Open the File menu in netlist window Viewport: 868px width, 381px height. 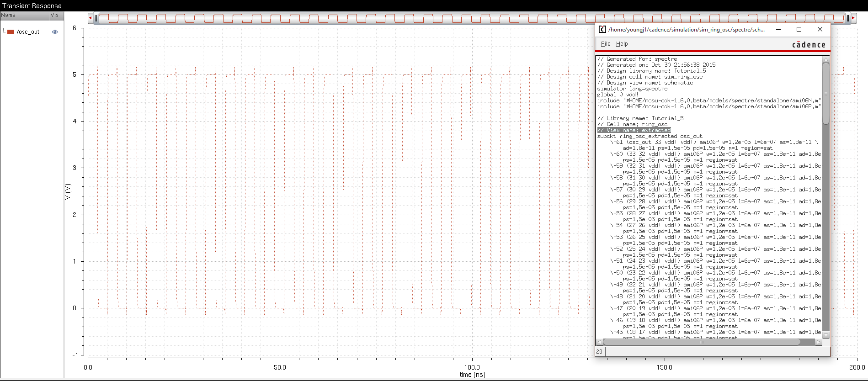pos(605,44)
